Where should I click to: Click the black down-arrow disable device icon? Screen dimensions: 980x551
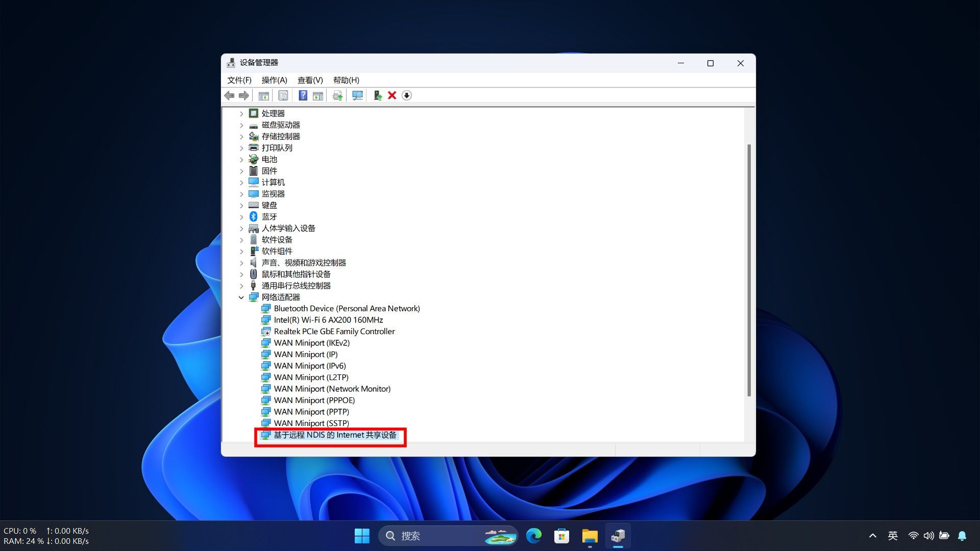click(x=407, y=95)
